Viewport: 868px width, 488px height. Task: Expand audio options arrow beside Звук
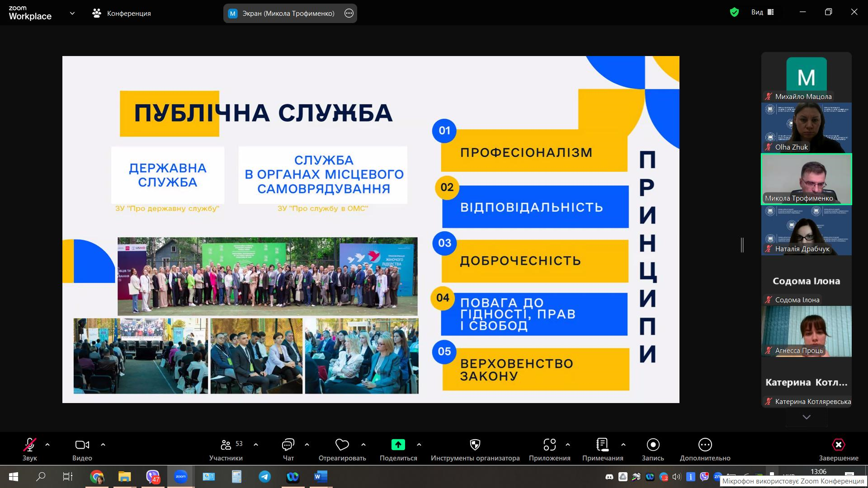pos(47,445)
